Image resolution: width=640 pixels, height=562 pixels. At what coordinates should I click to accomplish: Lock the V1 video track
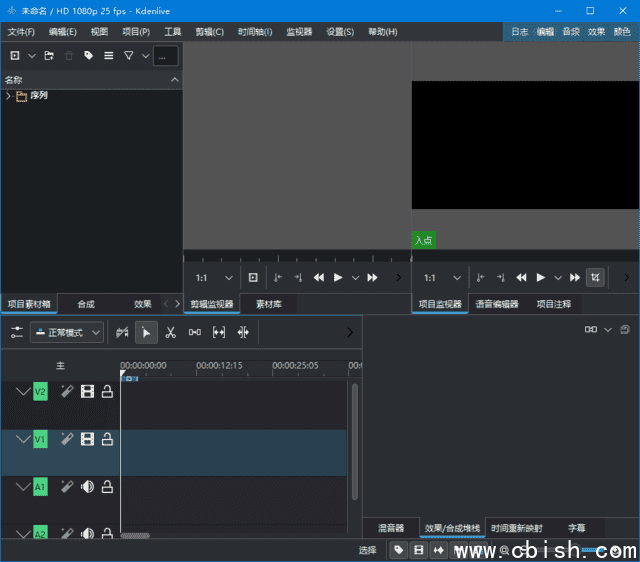107,439
